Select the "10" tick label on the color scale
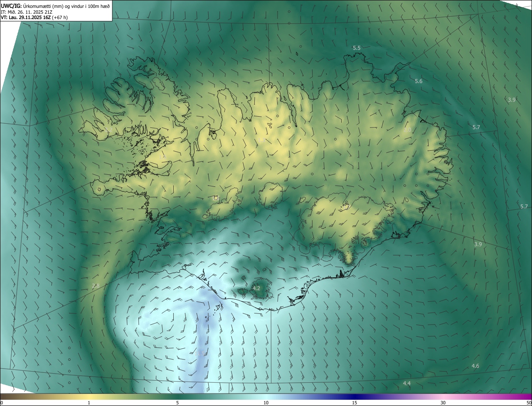 pos(266,403)
